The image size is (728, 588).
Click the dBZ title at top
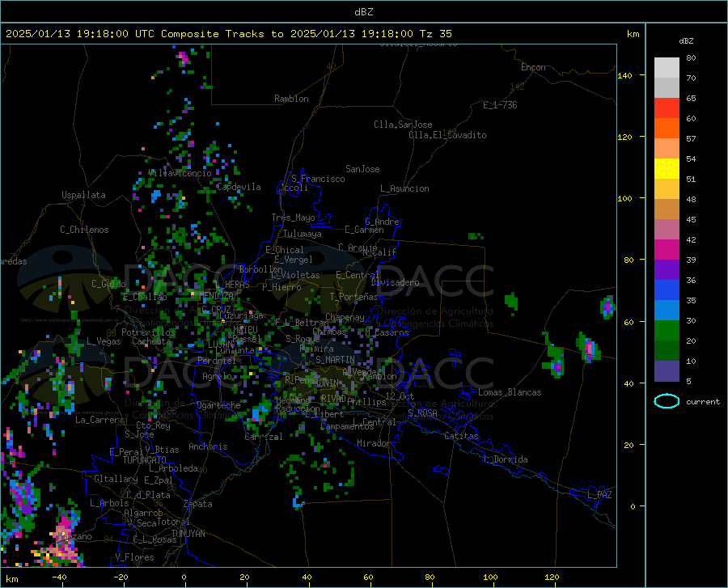point(364,12)
